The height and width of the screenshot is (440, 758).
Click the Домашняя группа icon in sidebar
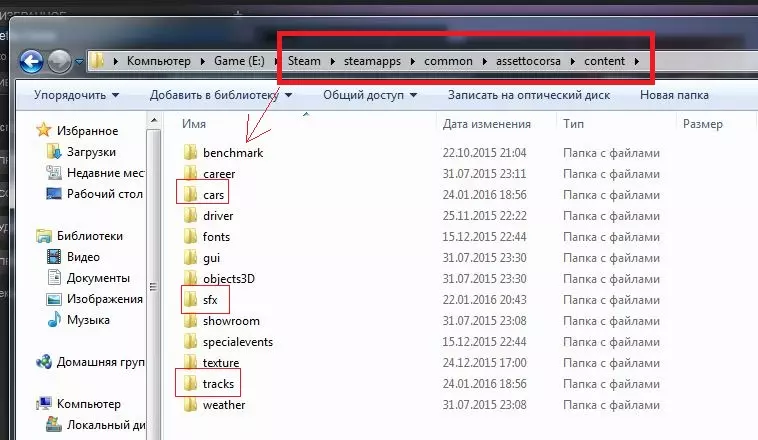pos(44,362)
